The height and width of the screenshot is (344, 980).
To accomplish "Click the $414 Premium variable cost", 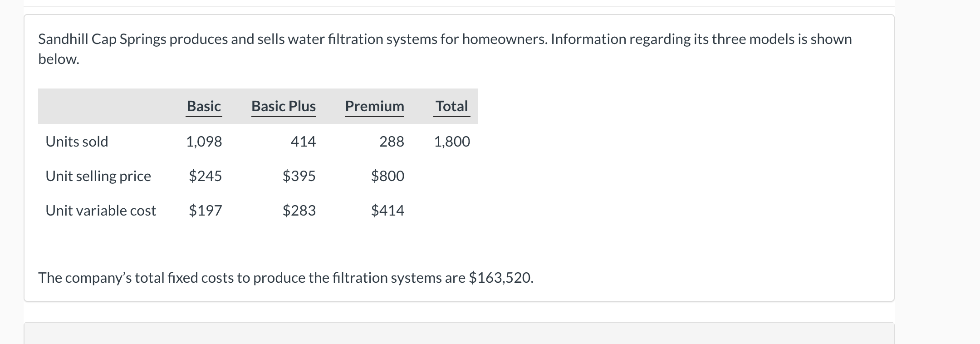I will (387, 211).
